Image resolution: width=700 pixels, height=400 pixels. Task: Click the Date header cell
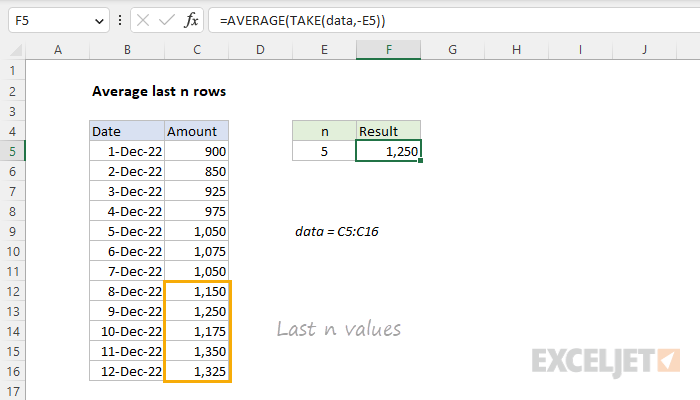point(127,131)
